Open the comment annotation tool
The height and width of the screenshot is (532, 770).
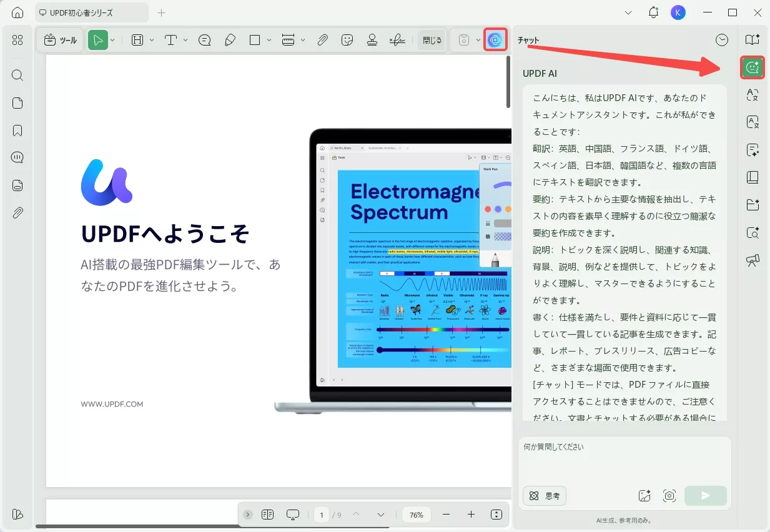pos(204,39)
